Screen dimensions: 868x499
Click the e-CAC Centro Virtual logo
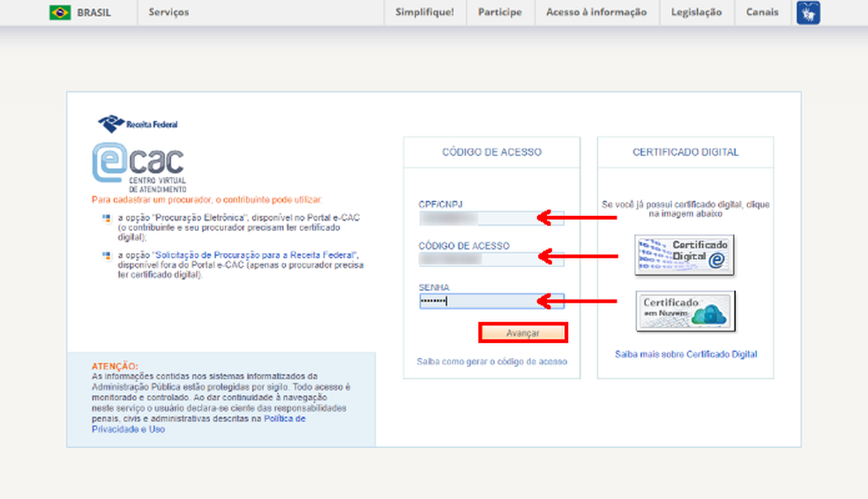[139, 168]
